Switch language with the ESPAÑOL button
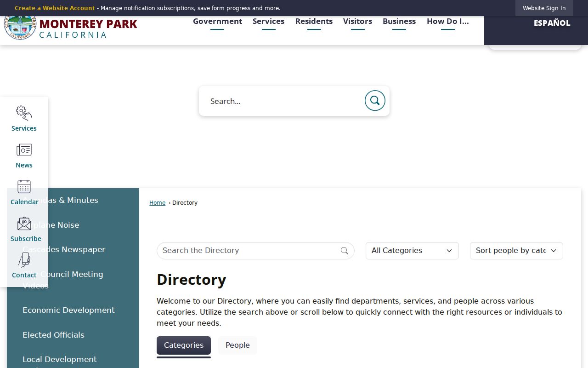The height and width of the screenshot is (368, 588). [552, 23]
